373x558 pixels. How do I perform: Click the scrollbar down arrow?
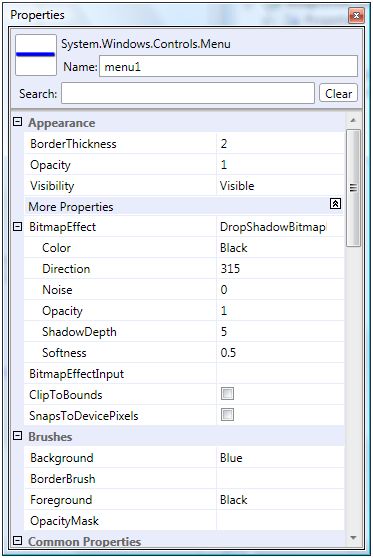coord(353,537)
